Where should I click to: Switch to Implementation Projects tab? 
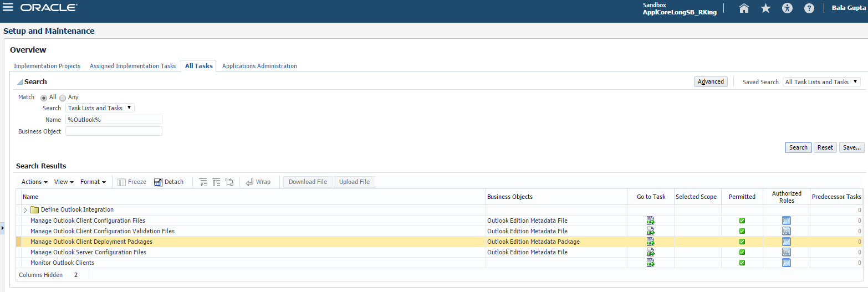[x=47, y=66]
